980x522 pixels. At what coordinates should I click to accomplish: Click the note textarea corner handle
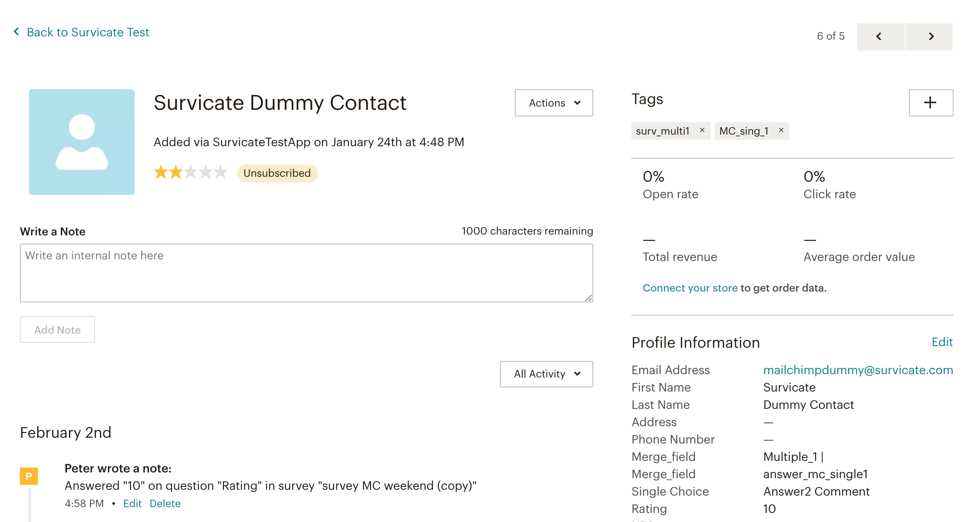pyautogui.click(x=589, y=298)
